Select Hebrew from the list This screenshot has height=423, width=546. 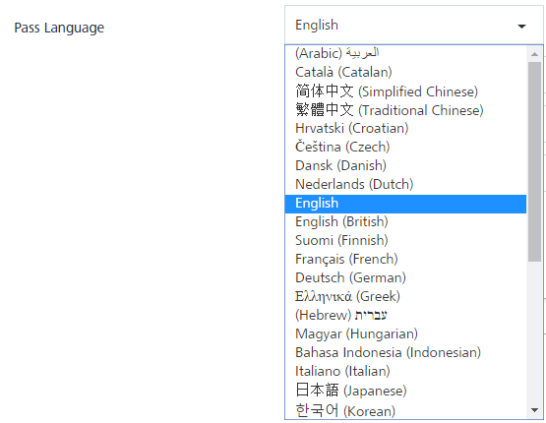(x=406, y=315)
